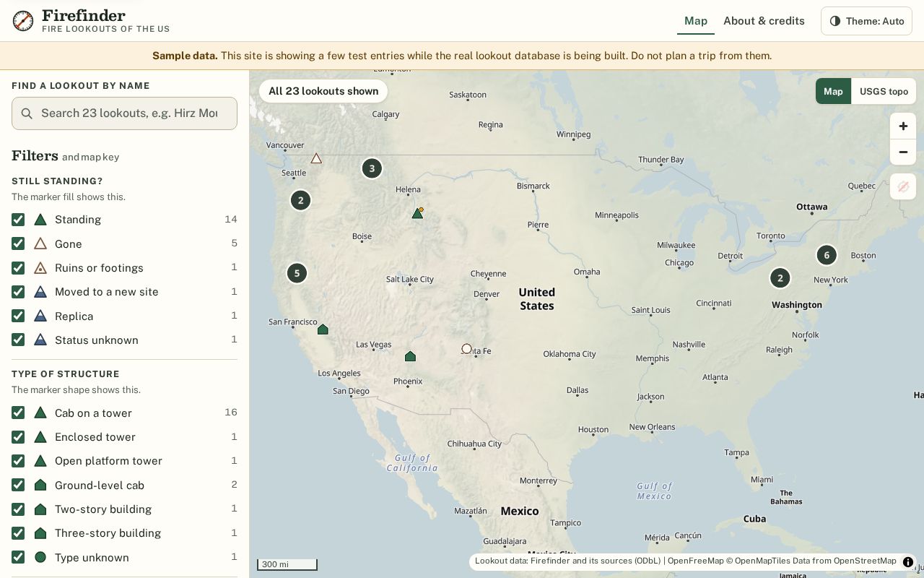Image resolution: width=924 pixels, height=578 pixels.
Task: Open the OpenFreeMap attribution link
Action: pos(695,561)
